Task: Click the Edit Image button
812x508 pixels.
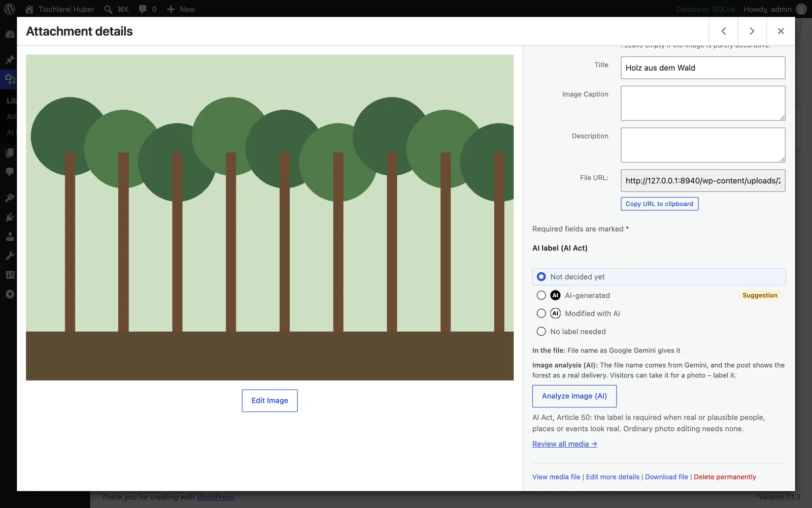Action: coord(269,400)
